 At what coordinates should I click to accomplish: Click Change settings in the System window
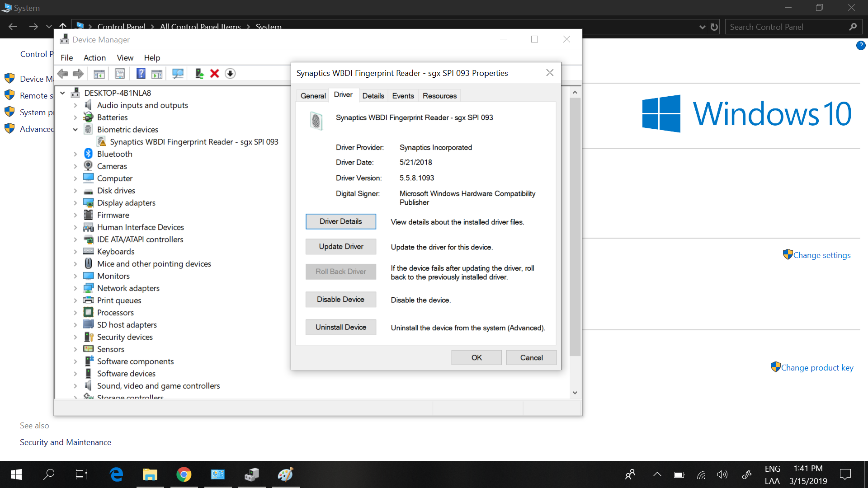click(x=821, y=255)
